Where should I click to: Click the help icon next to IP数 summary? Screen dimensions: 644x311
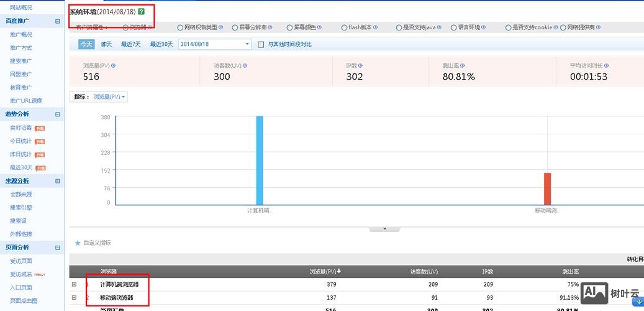(x=360, y=65)
